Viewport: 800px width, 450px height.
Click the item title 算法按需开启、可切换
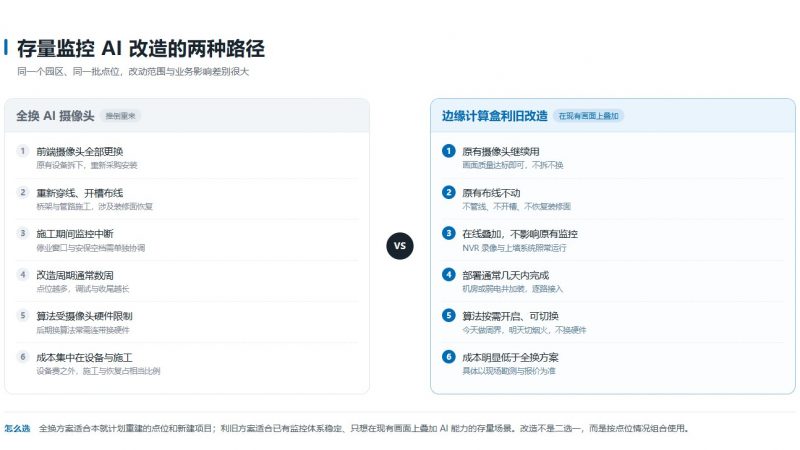click(x=511, y=316)
